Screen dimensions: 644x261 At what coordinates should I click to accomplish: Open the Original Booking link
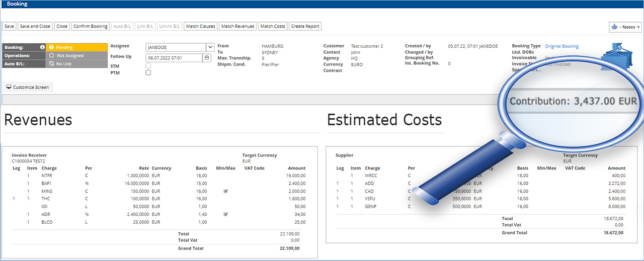561,46
